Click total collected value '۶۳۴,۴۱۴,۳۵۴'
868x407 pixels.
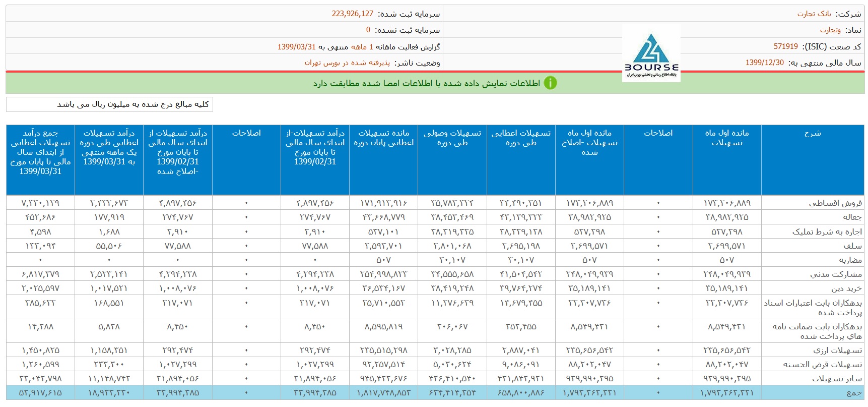(x=452, y=392)
